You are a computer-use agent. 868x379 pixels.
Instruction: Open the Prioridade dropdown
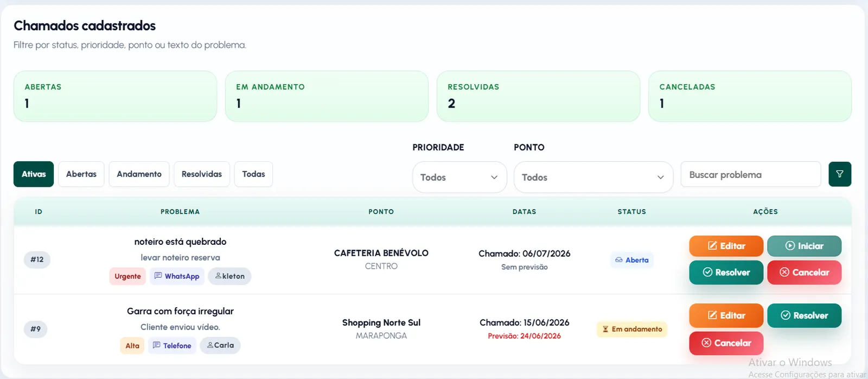click(x=459, y=177)
